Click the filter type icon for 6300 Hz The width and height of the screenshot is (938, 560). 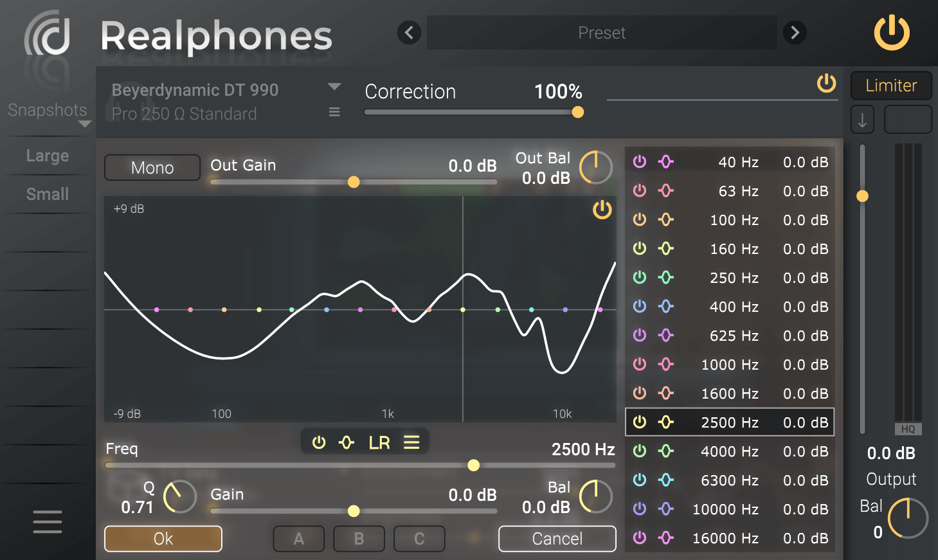pos(666,480)
